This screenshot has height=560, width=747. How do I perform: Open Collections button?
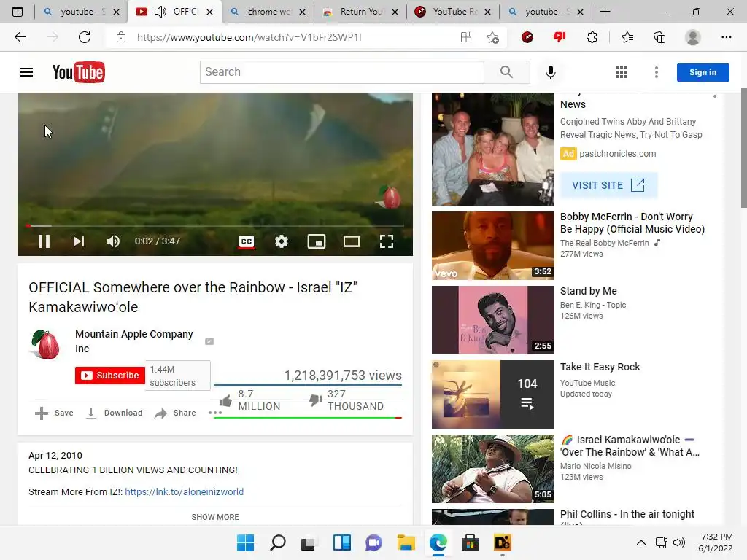coord(659,37)
